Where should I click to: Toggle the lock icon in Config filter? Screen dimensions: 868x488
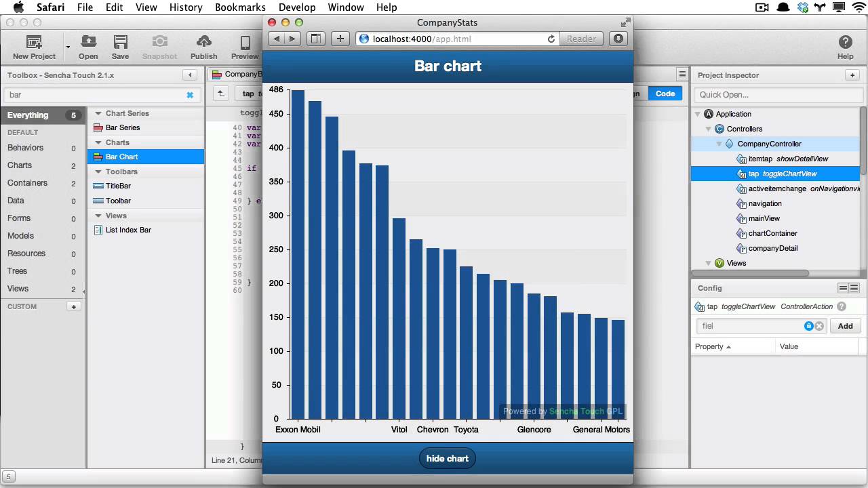coord(808,326)
